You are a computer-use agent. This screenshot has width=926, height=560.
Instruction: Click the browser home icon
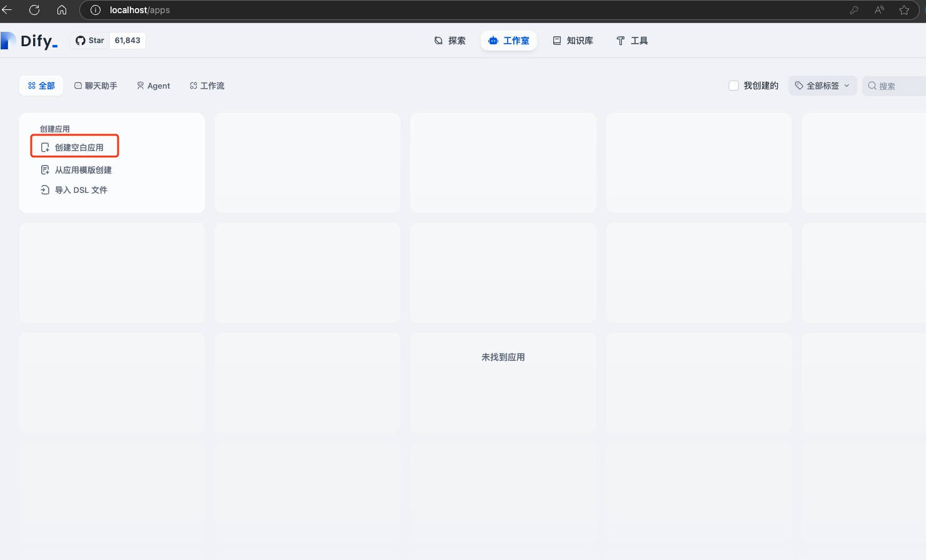[62, 10]
